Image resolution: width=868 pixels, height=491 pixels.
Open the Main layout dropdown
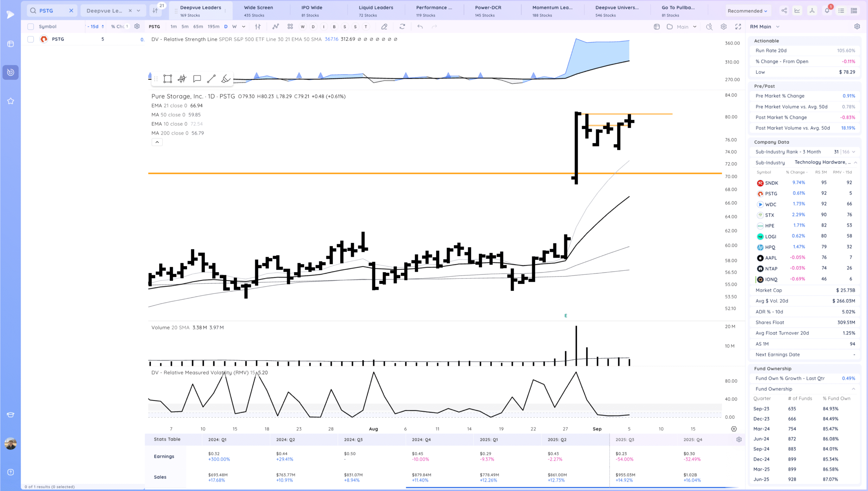(686, 26)
